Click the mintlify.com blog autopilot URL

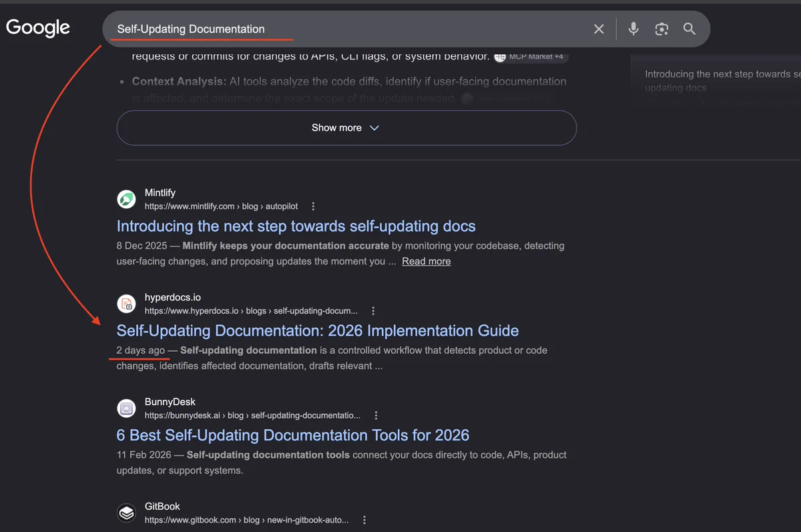pyautogui.click(x=220, y=206)
